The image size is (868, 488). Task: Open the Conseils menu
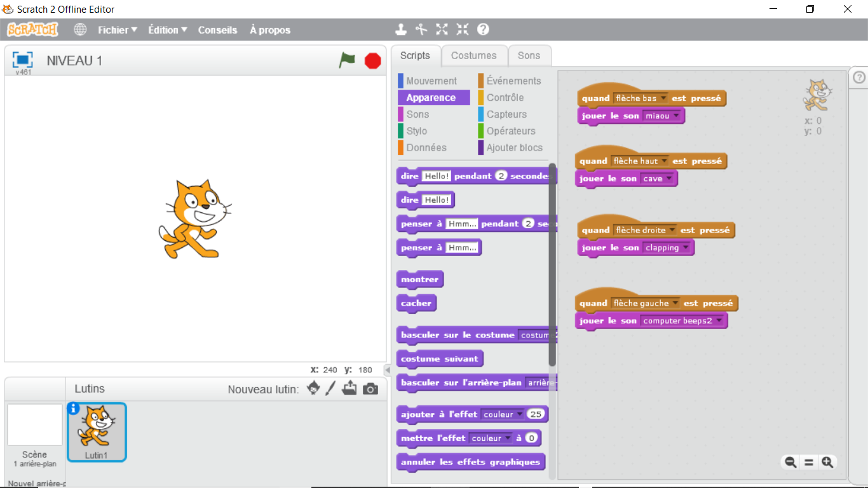tap(217, 30)
